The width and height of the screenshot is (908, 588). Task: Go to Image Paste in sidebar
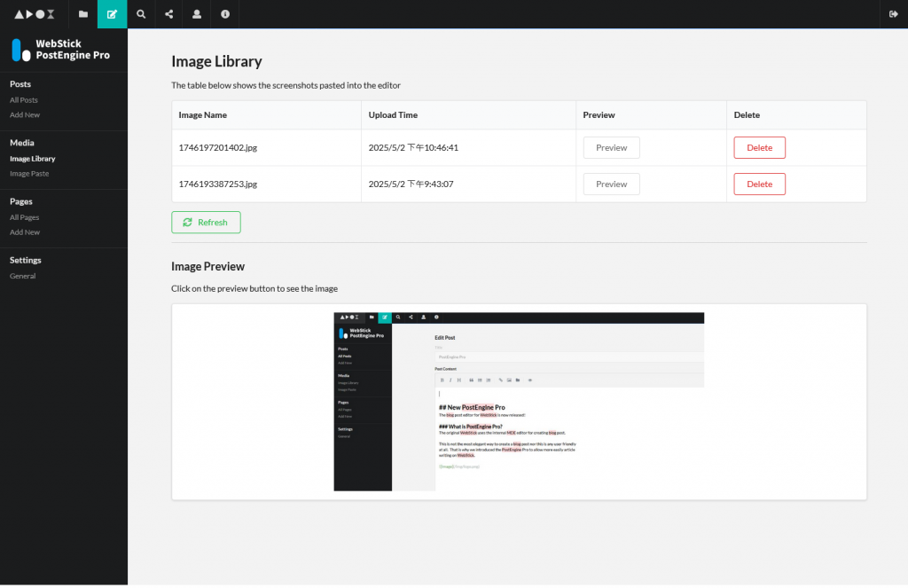pos(29,174)
